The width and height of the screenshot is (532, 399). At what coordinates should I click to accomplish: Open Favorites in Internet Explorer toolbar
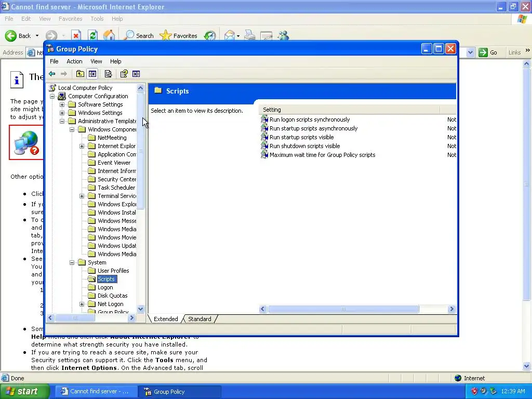coord(179,36)
